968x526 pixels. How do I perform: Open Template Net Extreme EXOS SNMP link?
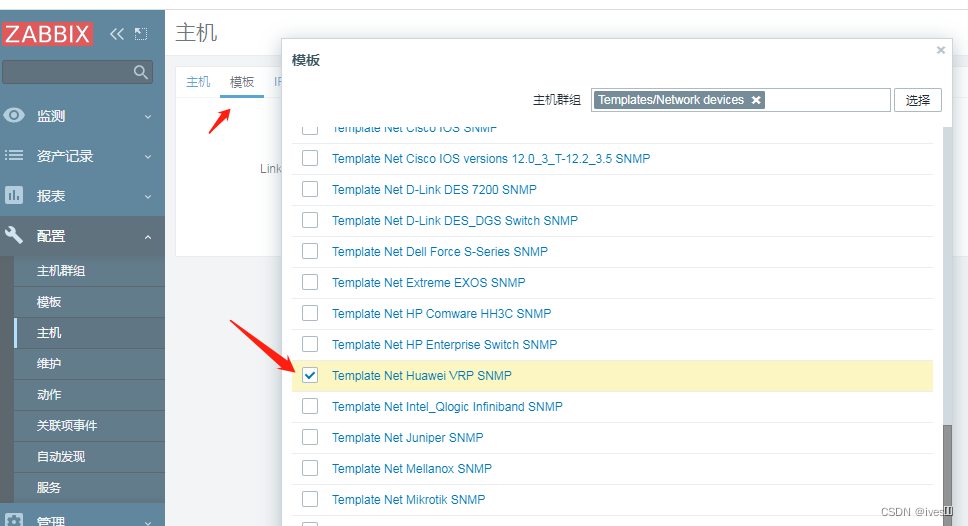(428, 282)
